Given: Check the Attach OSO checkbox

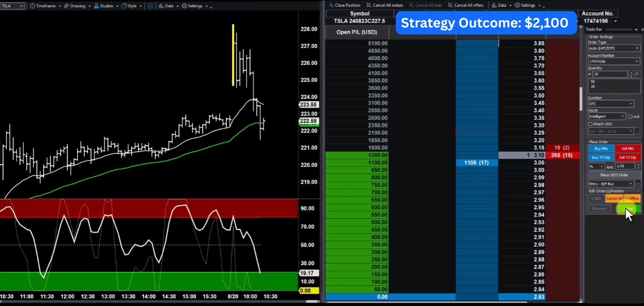Looking at the screenshot, I should (590, 124).
